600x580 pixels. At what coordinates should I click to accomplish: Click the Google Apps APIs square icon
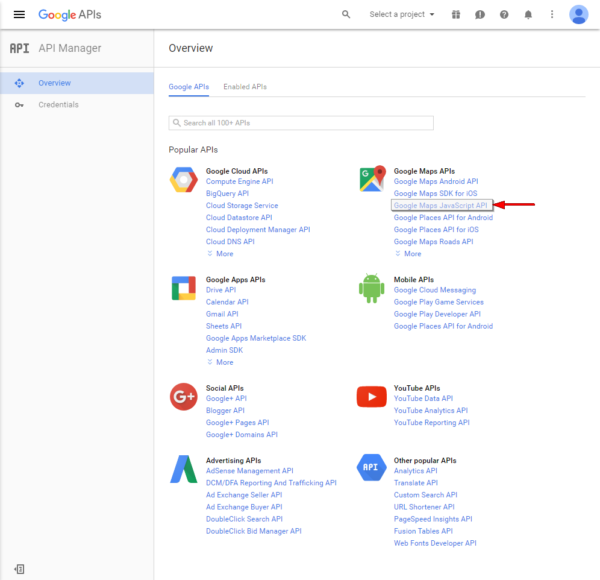[x=184, y=288]
